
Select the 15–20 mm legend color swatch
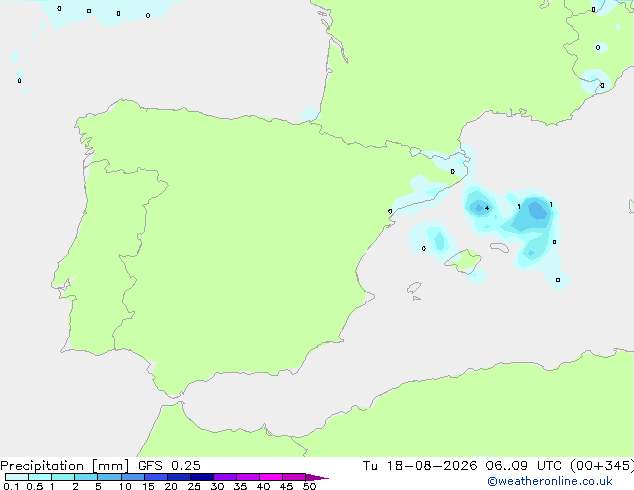pyautogui.click(x=155, y=477)
